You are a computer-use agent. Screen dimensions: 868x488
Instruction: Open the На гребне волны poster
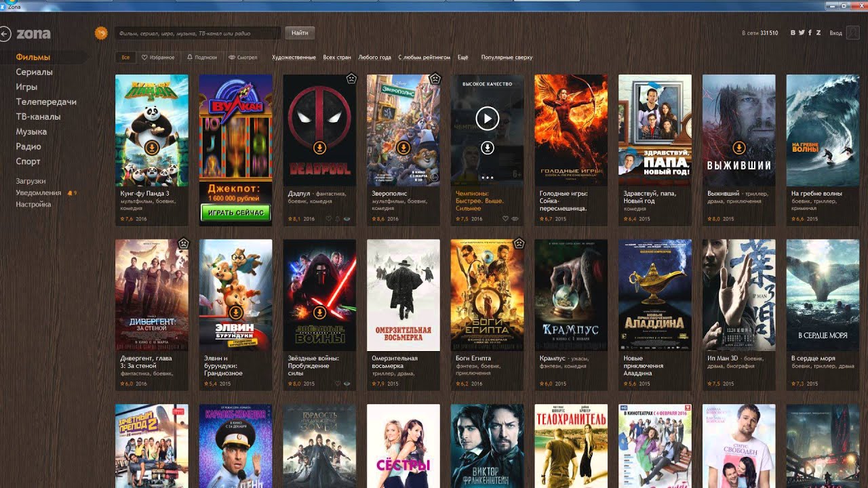tap(823, 130)
